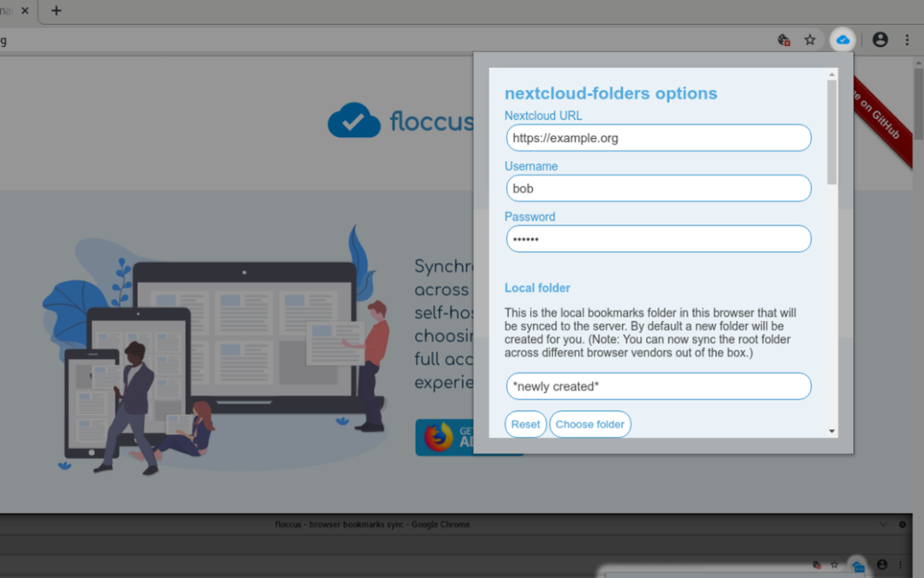The width and height of the screenshot is (924, 578).
Task: Click the page scrollbar up arrow
Action: pyautogui.click(x=918, y=63)
